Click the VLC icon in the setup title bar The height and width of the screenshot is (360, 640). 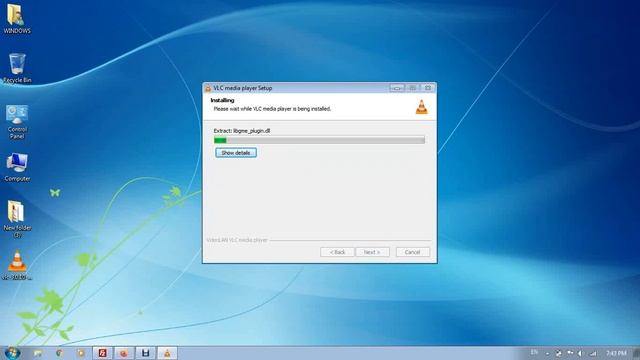[208, 88]
